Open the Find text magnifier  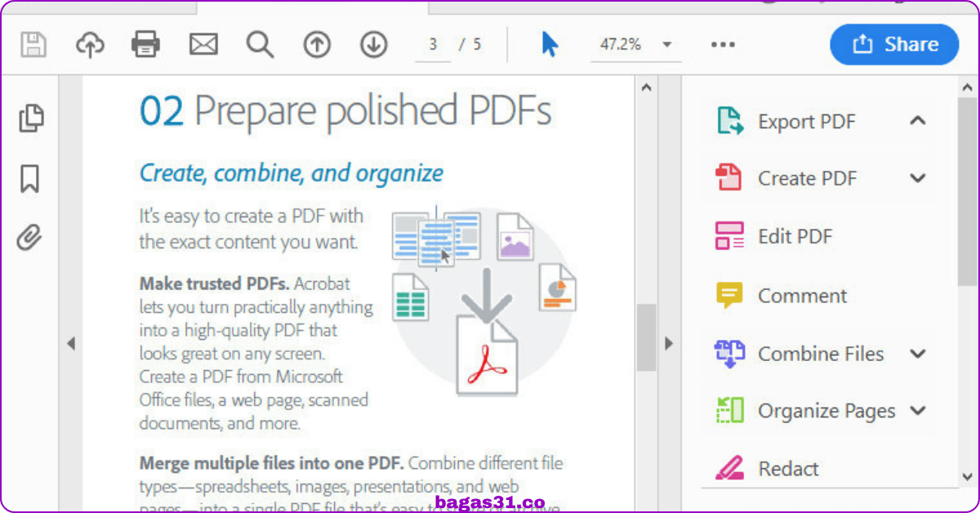tap(260, 44)
